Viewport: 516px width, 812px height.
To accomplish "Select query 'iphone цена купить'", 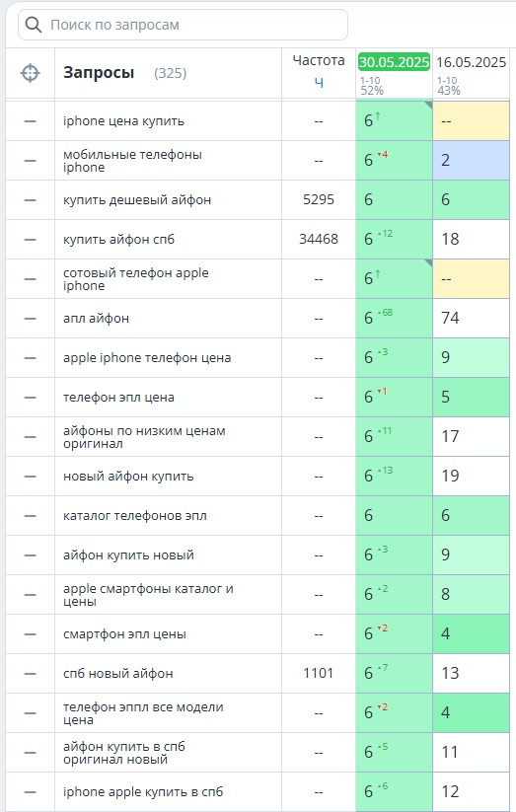I will point(123,121).
